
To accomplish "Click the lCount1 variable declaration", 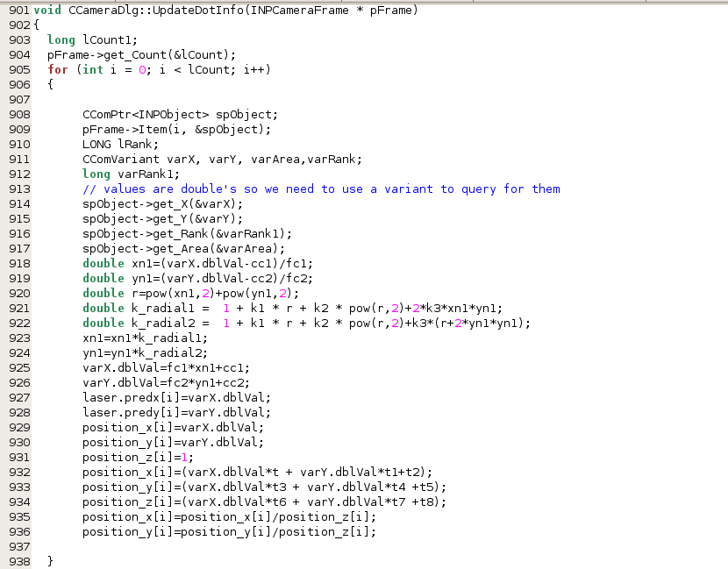I will pos(110,39).
